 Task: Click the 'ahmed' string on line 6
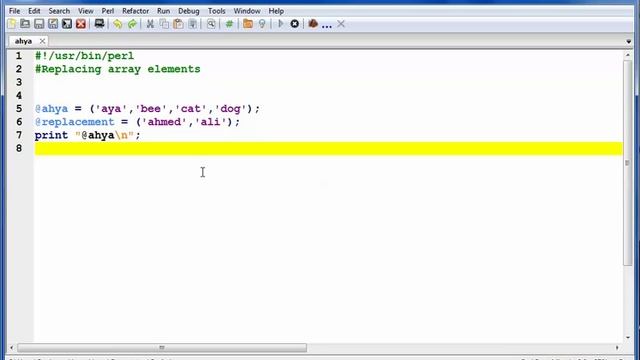[164, 122]
